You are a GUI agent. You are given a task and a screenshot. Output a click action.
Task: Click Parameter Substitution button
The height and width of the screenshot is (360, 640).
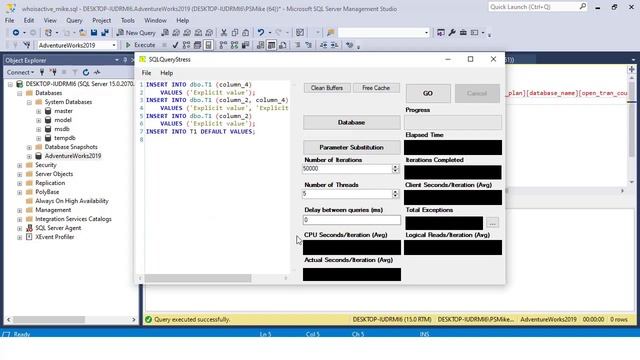coord(351,147)
